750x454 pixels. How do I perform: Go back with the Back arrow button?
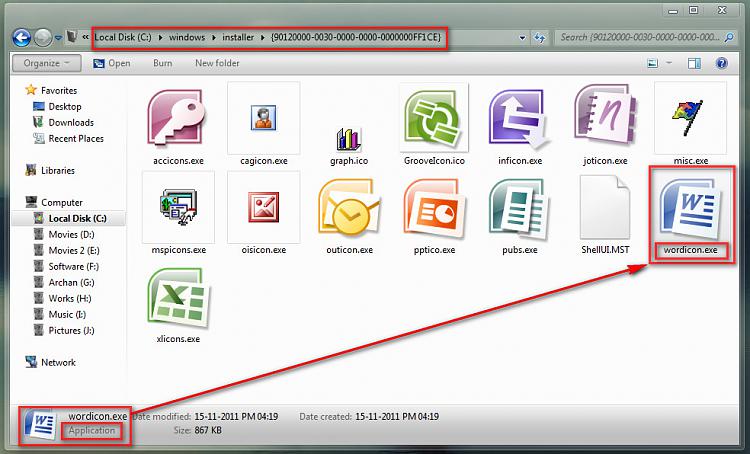(21, 37)
